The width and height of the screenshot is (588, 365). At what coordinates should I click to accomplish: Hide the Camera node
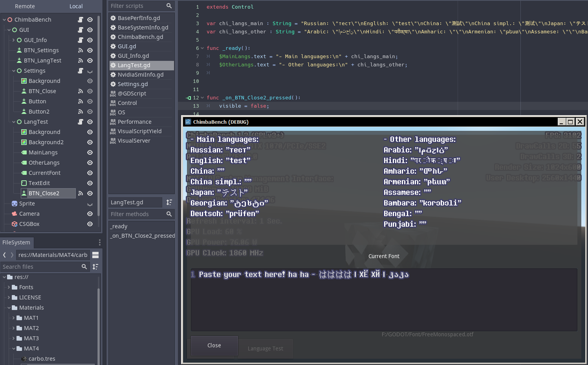click(x=90, y=214)
